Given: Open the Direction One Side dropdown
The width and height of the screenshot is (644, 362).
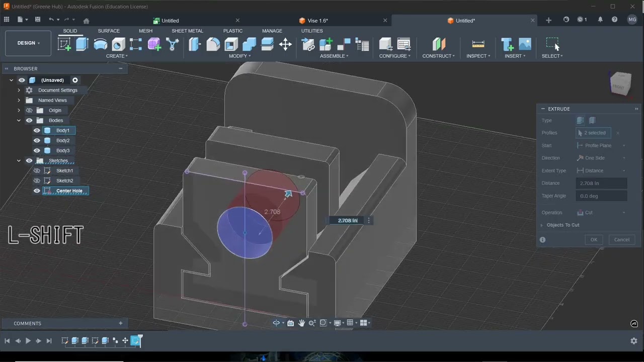Looking at the screenshot, I should [601, 158].
